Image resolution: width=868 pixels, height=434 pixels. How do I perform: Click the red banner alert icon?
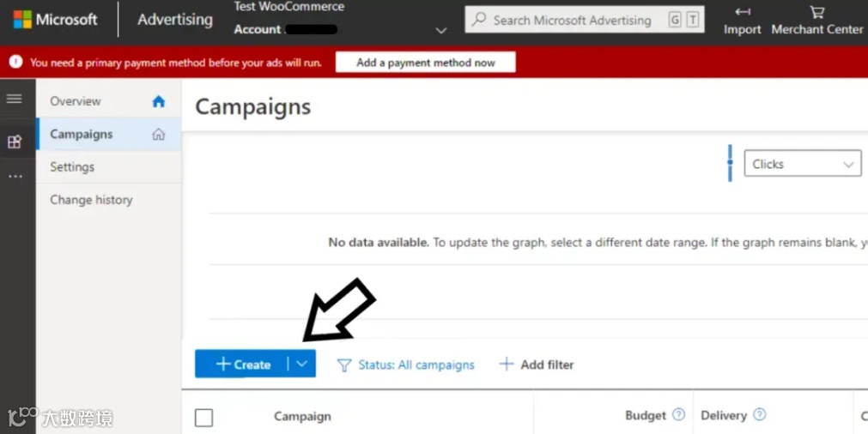(16, 62)
